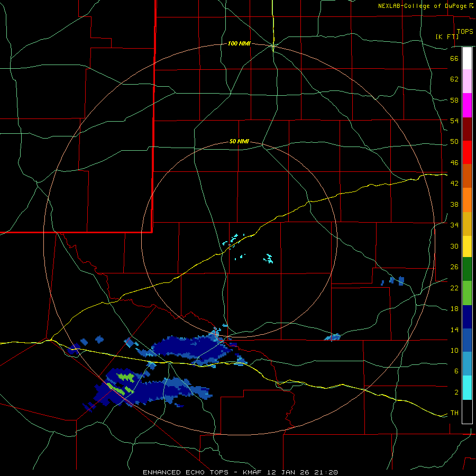Click the "46" scale value

[x=454, y=163]
